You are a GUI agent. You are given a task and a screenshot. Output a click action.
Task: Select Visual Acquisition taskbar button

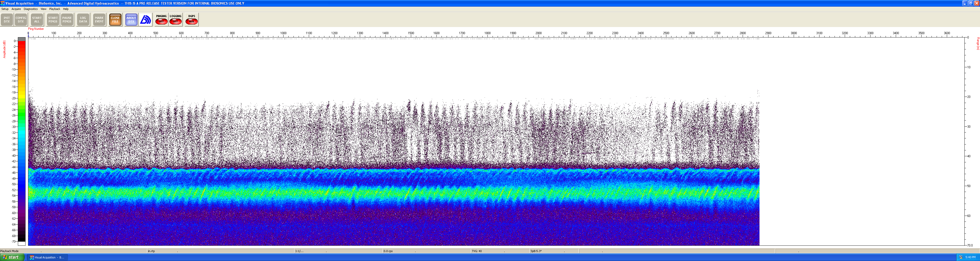47,258
